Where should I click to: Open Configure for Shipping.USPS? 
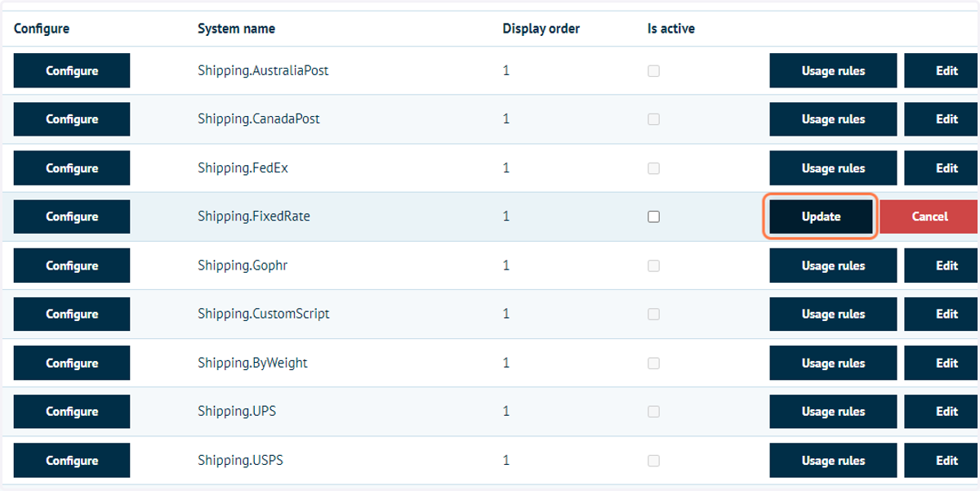pyautogui.click(x=72, y=461)
